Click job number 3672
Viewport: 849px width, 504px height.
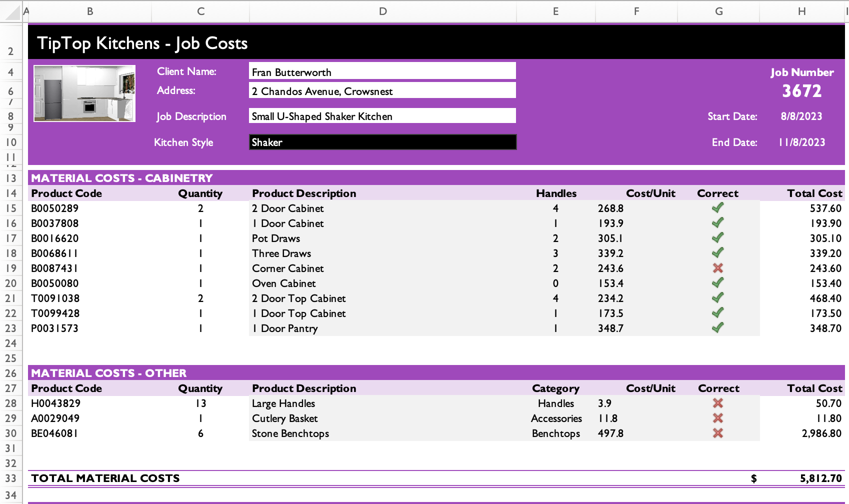[x=802, y=91]
